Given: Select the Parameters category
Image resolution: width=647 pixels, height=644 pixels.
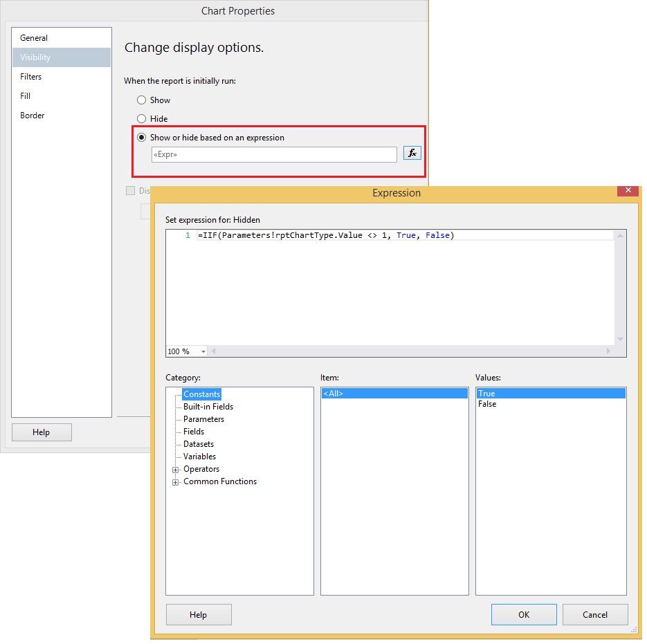Looking at the screenshot, I should tap(203, 418).
